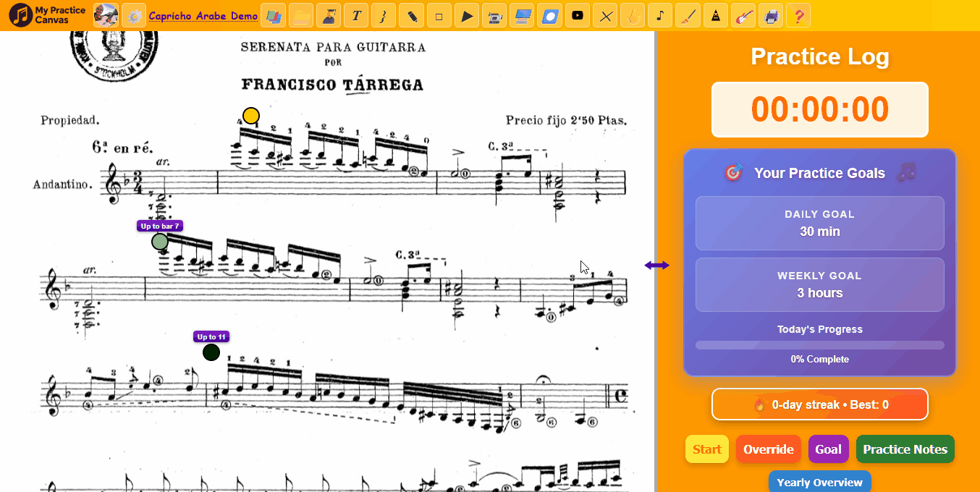Open Practice Notes
The width and height of the screenshot is (980, 492).
(x=905, y=449)
